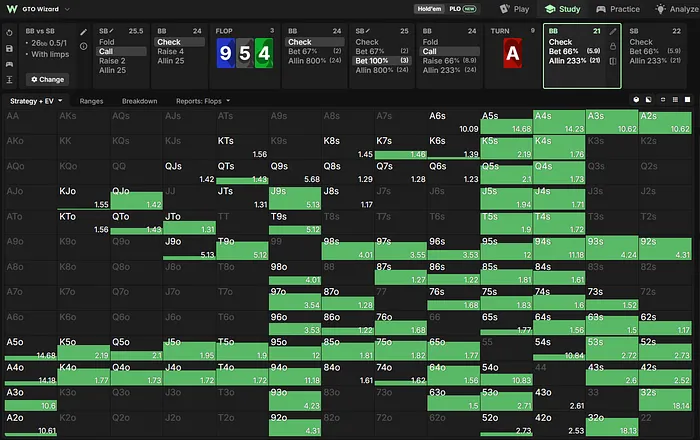
Task: Select the 76s hand cell
Action: click(454, 299)
